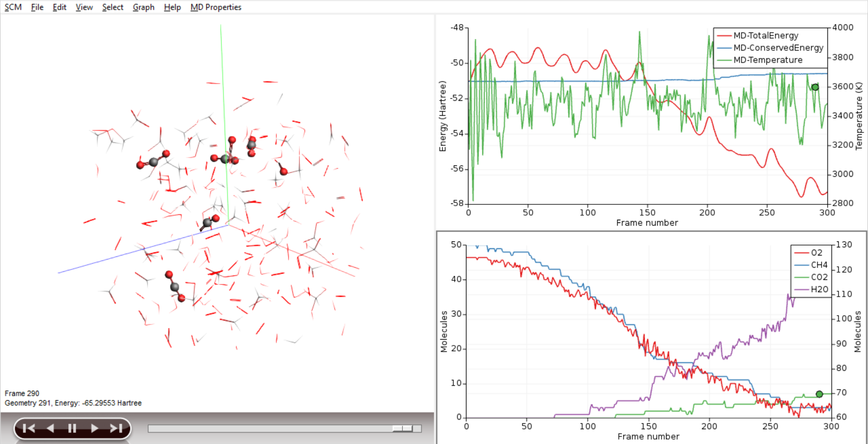Select the CO2 molecule at lower left
This screenshot has width=868, height=444.
[175, 286]
